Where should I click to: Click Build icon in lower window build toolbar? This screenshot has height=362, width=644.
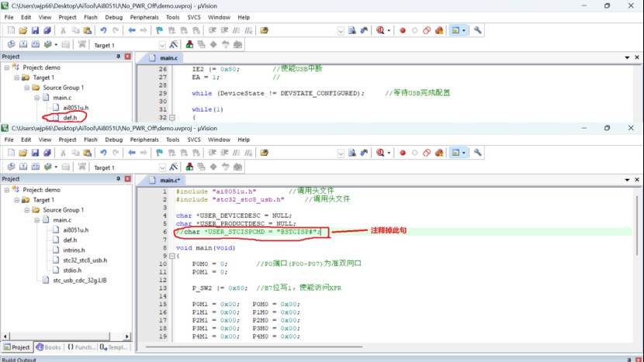point(23,167)
